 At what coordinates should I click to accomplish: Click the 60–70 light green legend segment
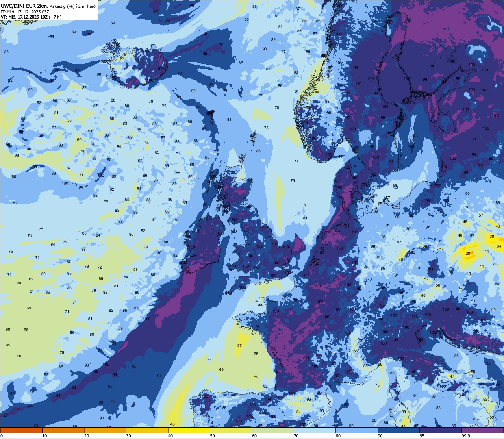(273, 430)
